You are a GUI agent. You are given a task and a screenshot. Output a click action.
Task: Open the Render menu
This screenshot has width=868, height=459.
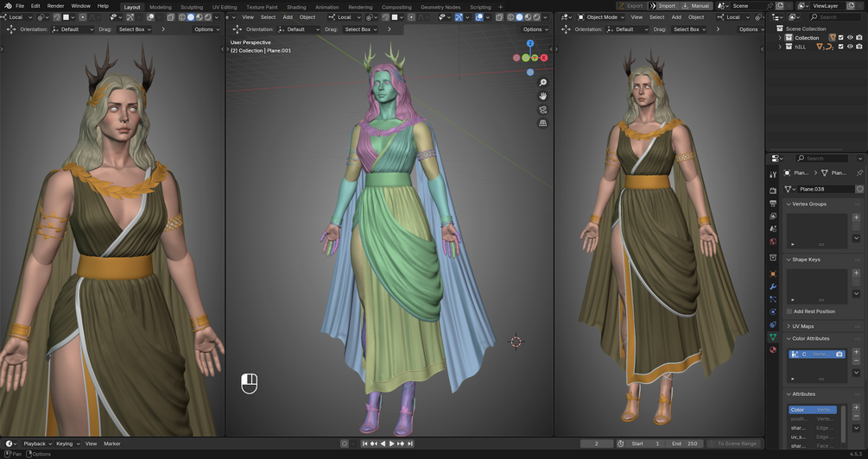tap(55, 5)
